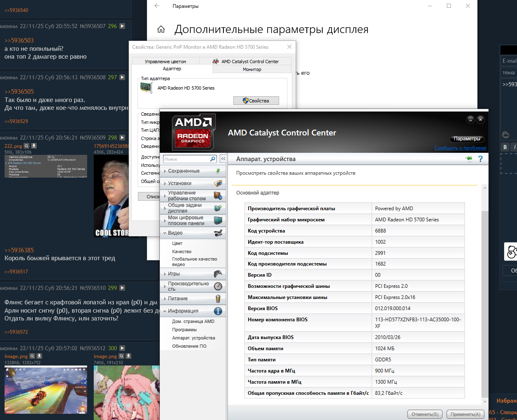The width and height of the screenshot is (517, 420).
Task: Click the scroll down arrow in Catalyst panel
Action: point(485,401)
